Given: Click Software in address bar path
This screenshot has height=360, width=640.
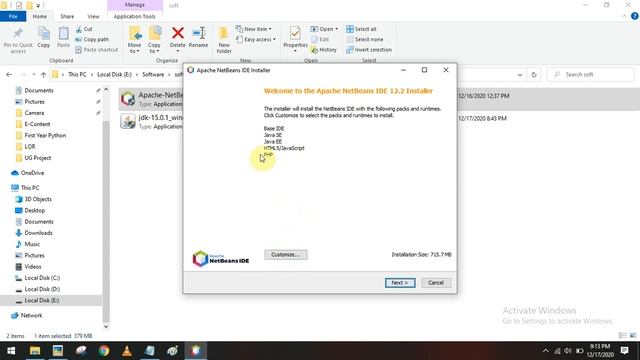Looking at the screenshot, I should coord(153,75).
